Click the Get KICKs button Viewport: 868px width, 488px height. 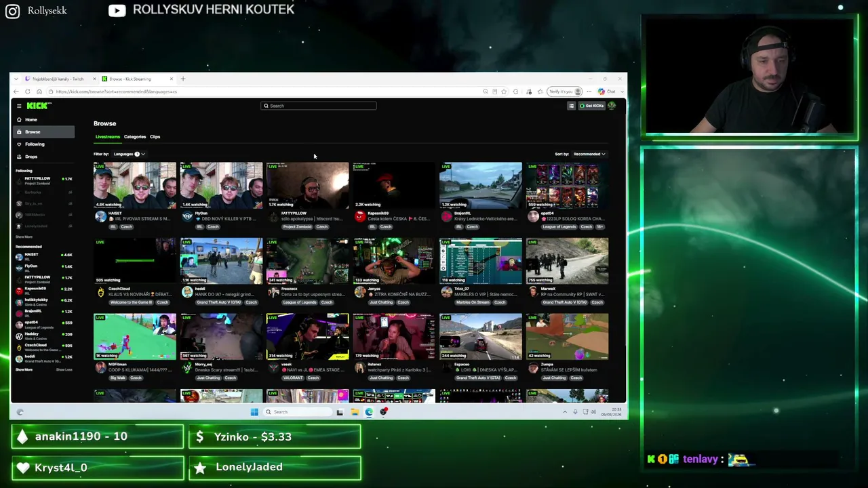click(x=591, y=106)
